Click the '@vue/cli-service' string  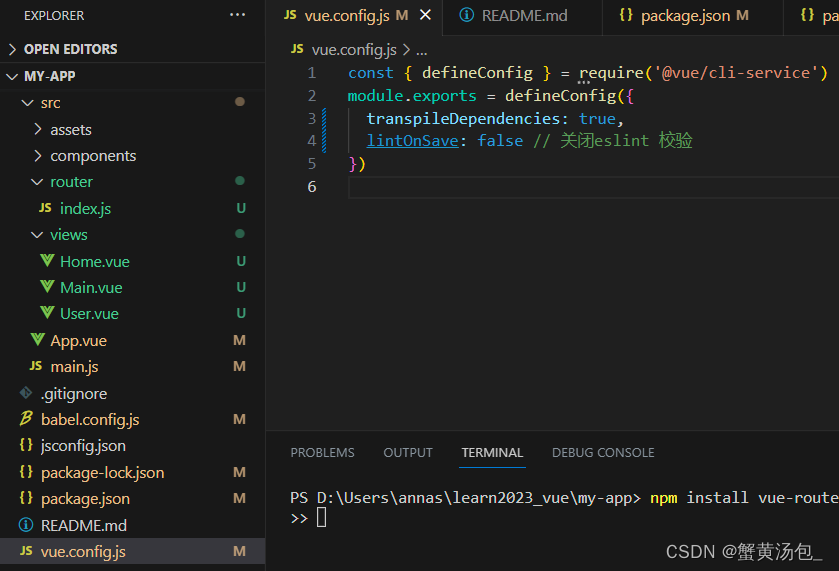click(x=736, y=73)
